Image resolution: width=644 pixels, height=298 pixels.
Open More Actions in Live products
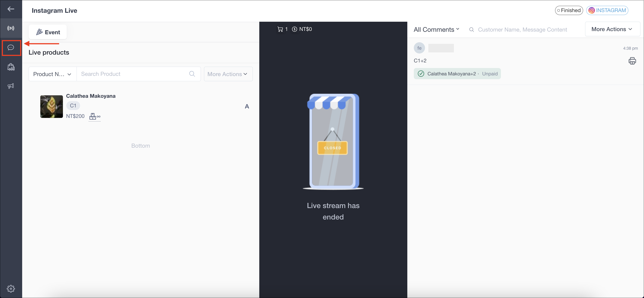point(228,74)
